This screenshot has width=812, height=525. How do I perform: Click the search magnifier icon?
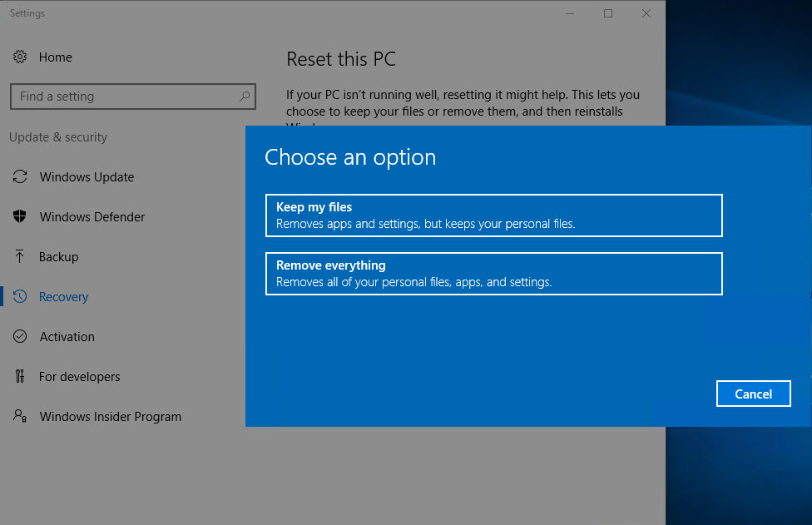pyautogui.click(x=245, y=97)
